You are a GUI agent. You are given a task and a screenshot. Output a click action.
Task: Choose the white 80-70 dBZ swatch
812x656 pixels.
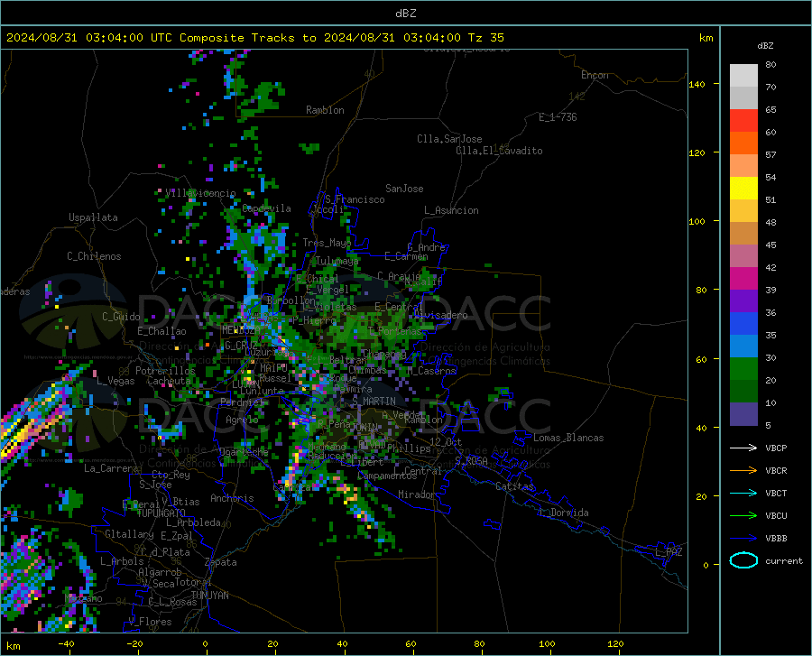(x=743, y=76)
